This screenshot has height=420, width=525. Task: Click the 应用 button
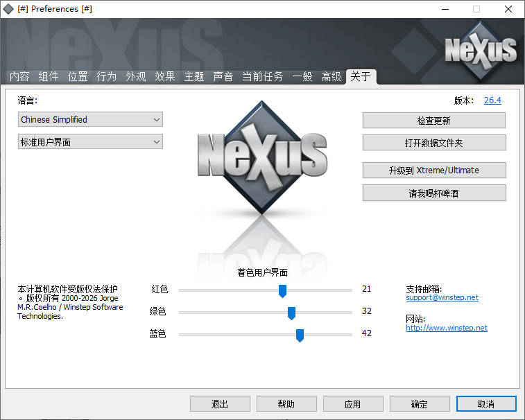[x=353, y=404]
